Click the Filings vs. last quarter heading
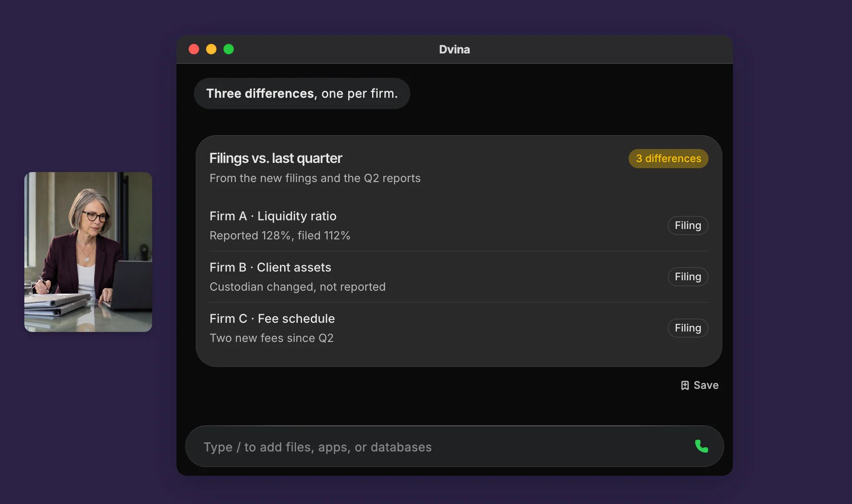The width and height of the screenshot is (852, 504). [x=276, y=158]
